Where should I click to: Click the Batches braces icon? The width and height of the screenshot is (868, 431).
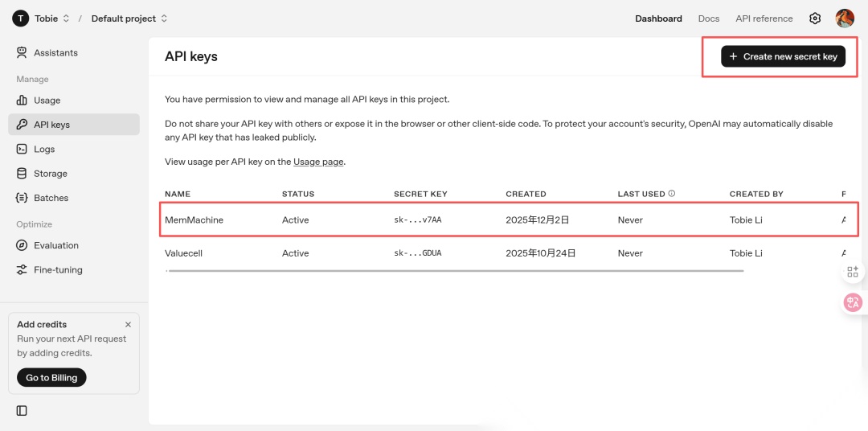22,198
